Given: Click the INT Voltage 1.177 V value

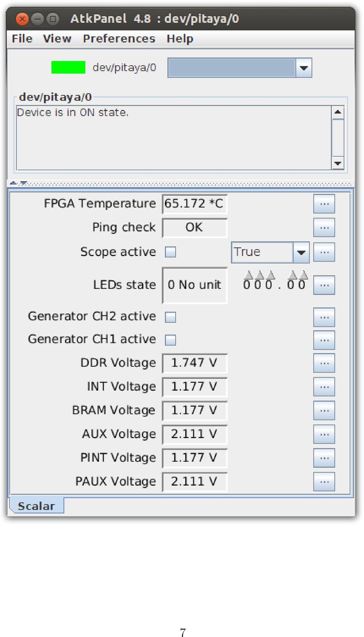Looking at the screenshot, I should [x=195, y=387].
